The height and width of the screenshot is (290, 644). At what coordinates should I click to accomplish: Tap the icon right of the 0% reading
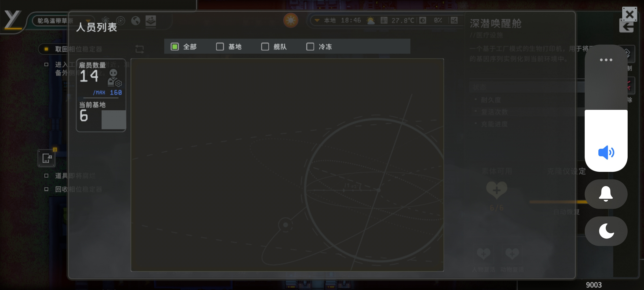coord(454,20)
